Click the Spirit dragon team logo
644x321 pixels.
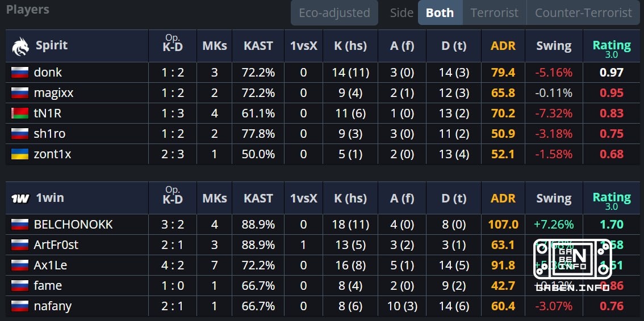click(20, 47)
